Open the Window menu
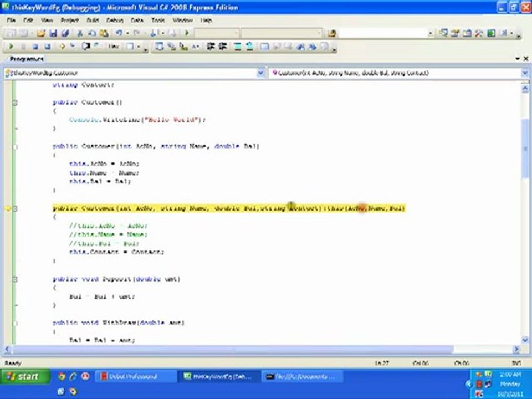Screen dimensions: 532x399 [182, 20]
